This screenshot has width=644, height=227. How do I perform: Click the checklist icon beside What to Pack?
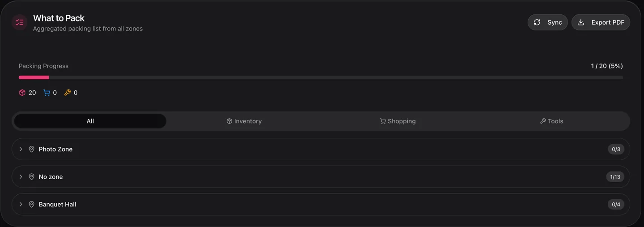click(x=20, y=22)
